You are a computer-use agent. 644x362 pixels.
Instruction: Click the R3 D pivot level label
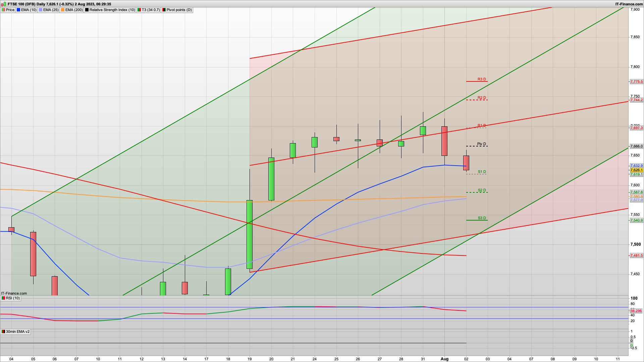click(x=482, y=79)
